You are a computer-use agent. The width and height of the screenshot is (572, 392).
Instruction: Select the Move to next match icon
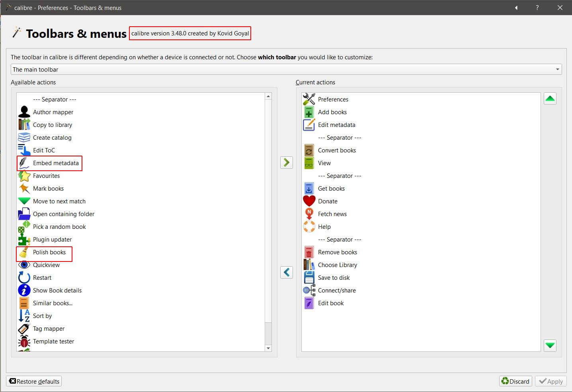(x=24, y=201)
